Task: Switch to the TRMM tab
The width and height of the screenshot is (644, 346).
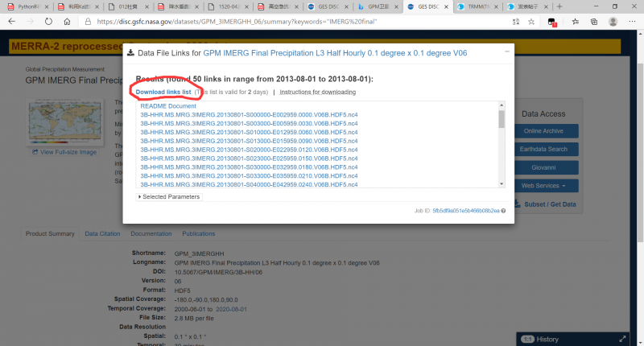Action: [x=478, y=7]
